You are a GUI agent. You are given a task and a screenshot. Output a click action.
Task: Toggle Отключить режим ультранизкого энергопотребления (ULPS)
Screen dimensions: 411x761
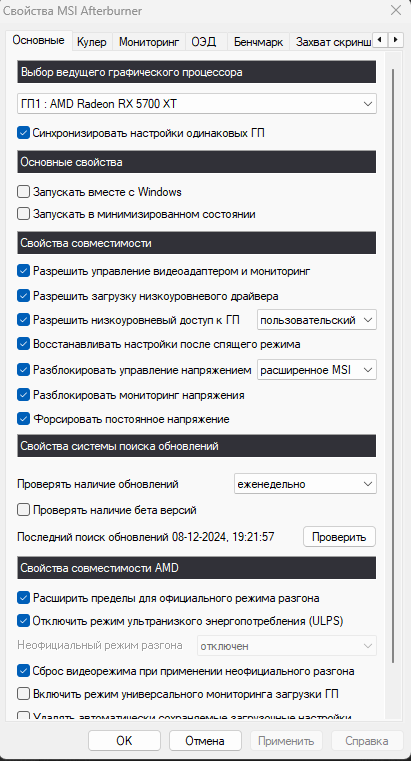23,621
